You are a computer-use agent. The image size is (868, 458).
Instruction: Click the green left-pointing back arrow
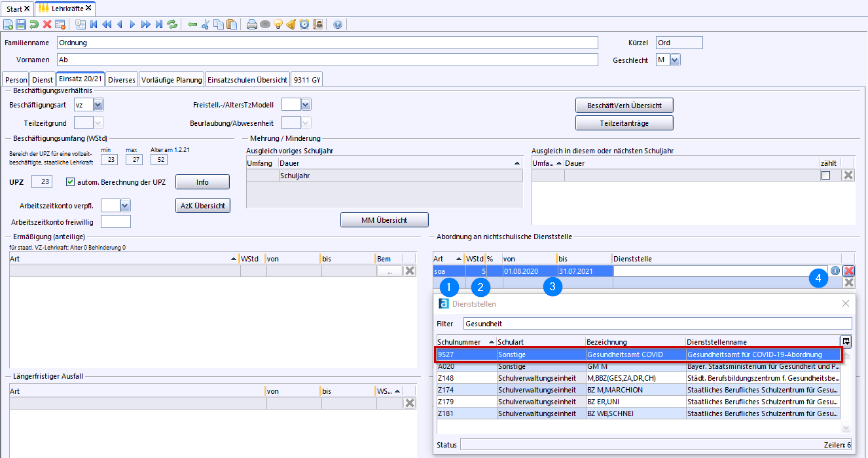tap(192, 25)
